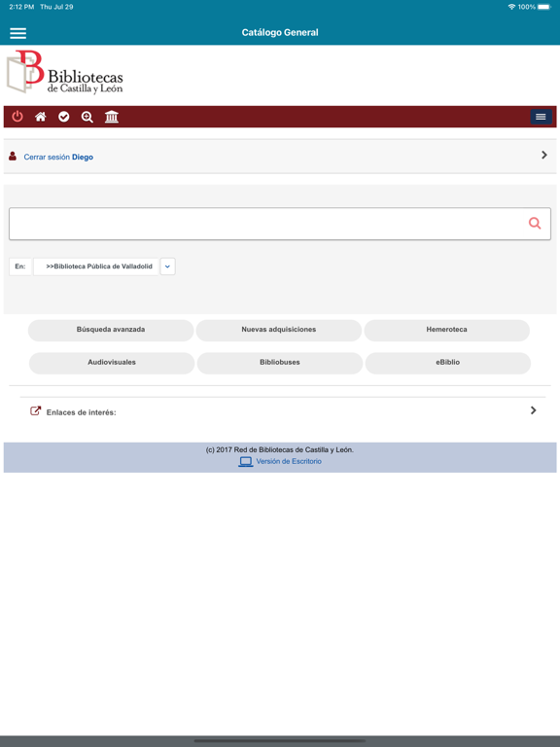Click the Enlaces de interés label

coord(82,412)
